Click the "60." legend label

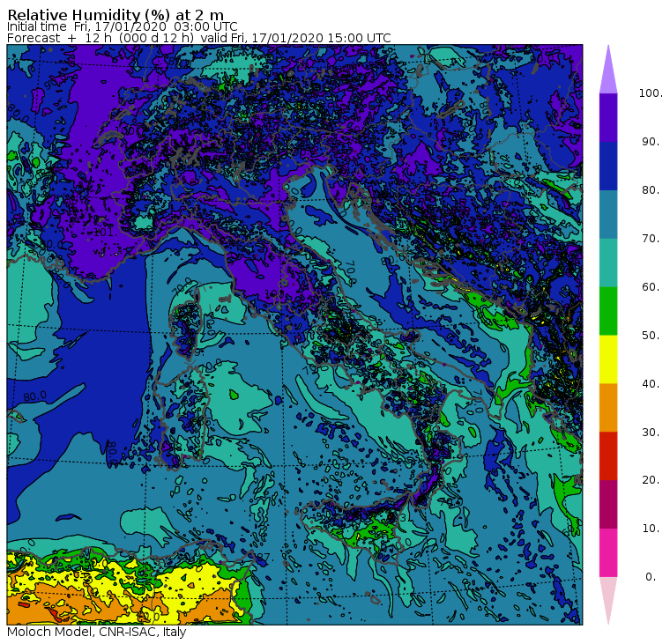point(651,287)
